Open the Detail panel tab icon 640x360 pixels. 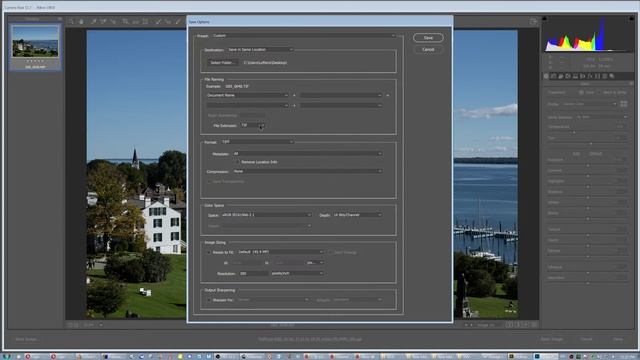coord(561,76)
